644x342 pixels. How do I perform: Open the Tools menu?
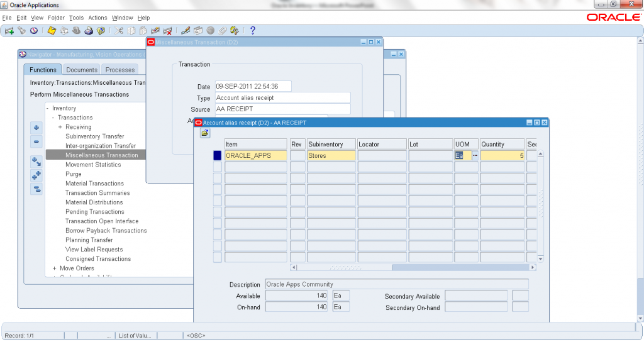point(76,18)
